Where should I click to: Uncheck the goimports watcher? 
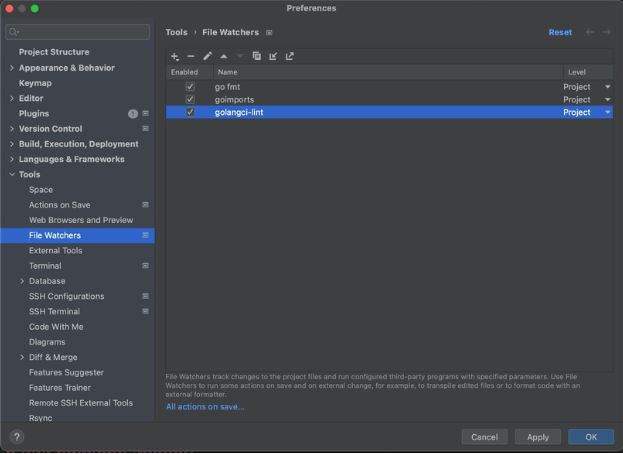[190, 100]
